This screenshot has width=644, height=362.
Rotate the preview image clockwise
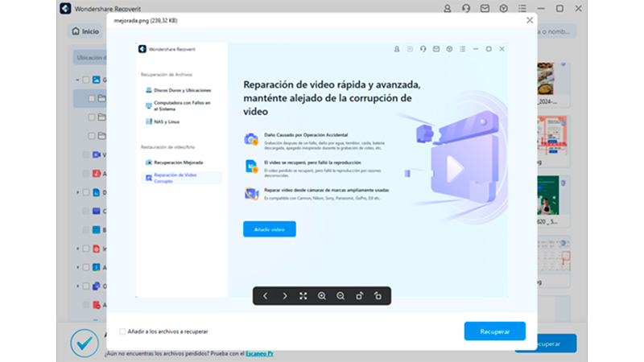click(x=359, y=296)
